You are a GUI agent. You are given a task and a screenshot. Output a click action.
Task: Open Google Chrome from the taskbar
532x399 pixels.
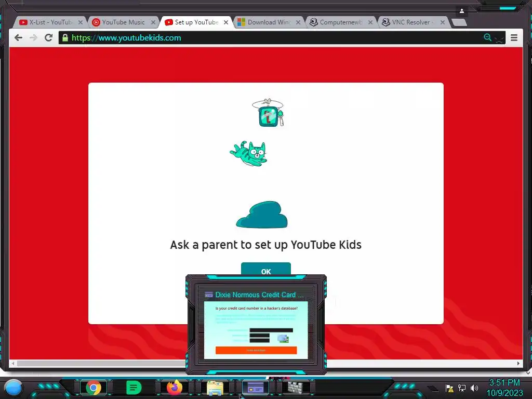[94, 388]
